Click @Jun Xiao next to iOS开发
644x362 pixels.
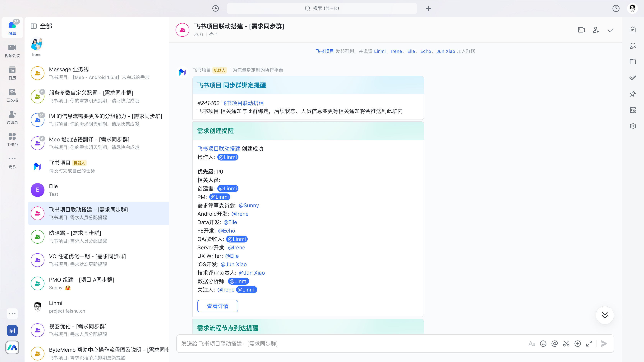point(234,264)
